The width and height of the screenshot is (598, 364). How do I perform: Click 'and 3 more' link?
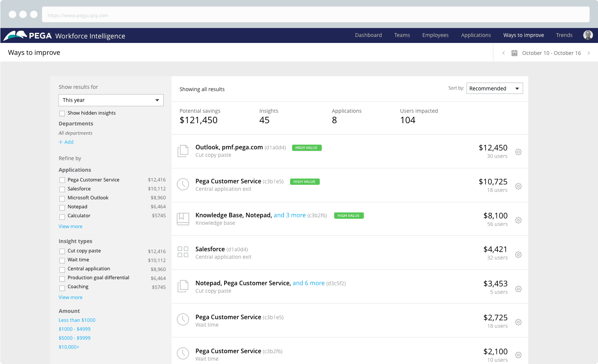click(x=290, y=215)
